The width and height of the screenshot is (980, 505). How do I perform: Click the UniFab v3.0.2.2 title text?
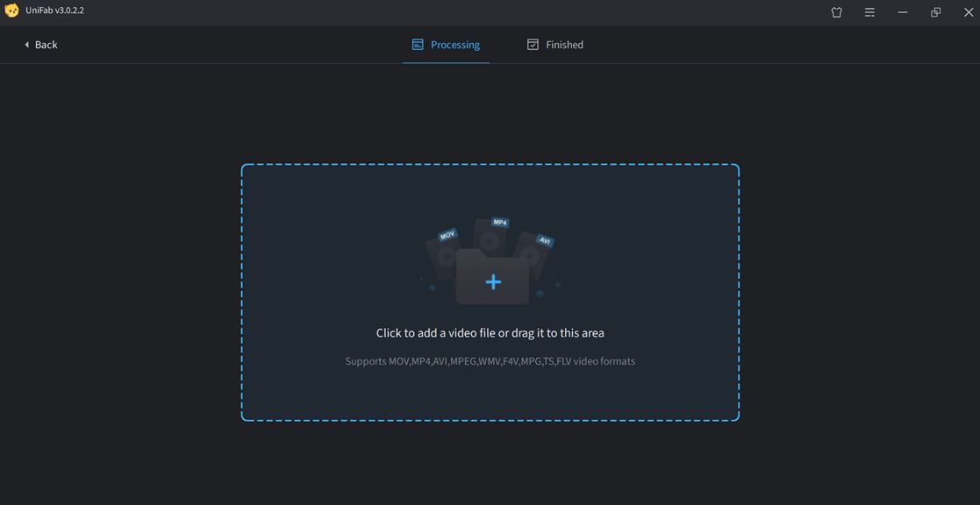click(x=55, y=11)
